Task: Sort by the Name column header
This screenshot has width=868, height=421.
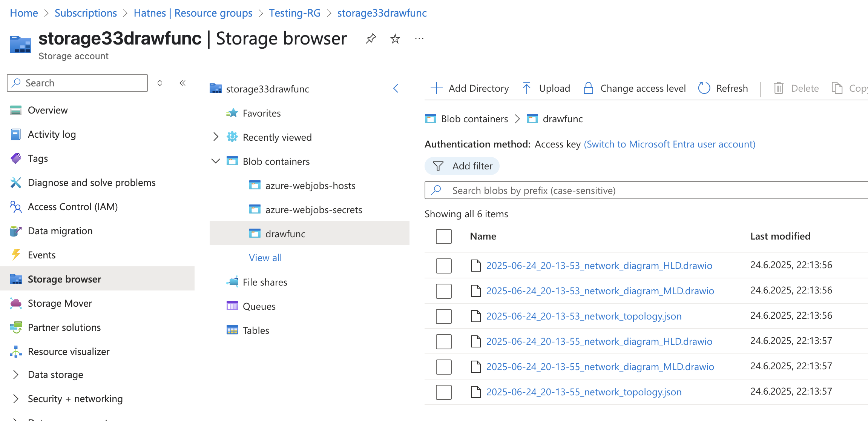Action: coord(483,236)
